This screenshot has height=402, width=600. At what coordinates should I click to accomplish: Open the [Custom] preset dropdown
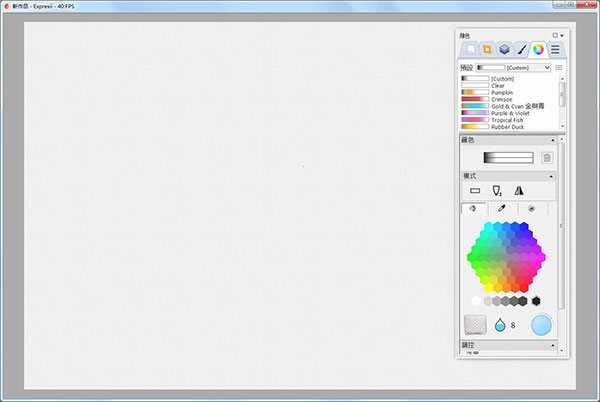(514, 67)
